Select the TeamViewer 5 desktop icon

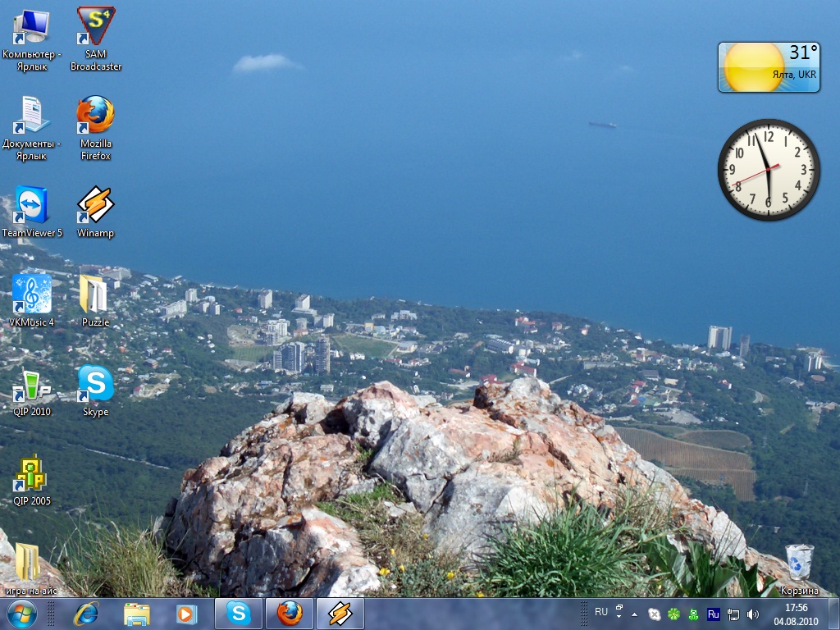pyautogui.click(x=32, y=205)
